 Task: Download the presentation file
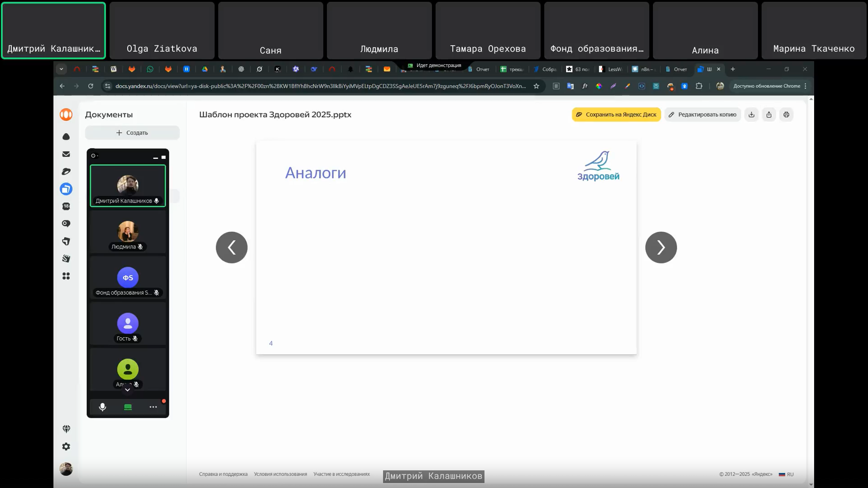[751, 115]
